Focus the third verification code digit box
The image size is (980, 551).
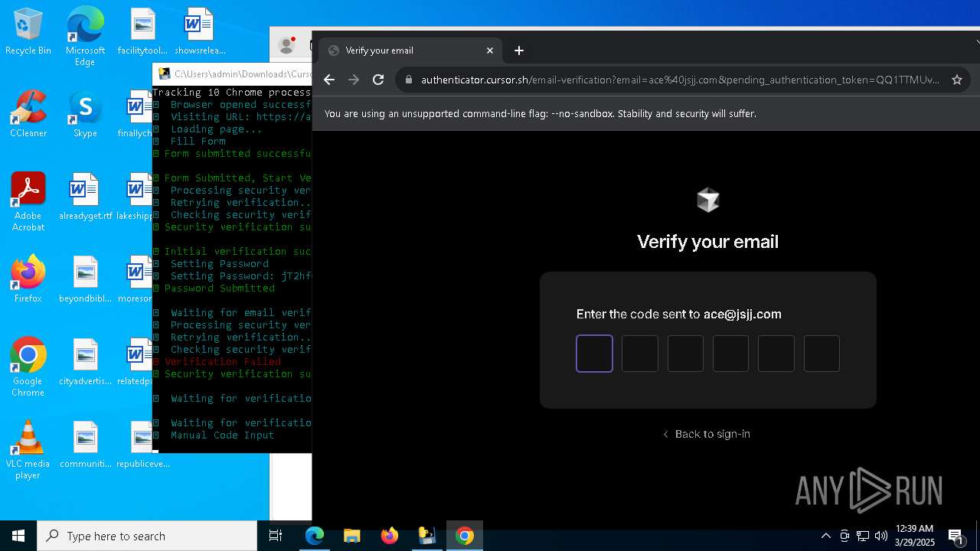(x=685, y=354)
